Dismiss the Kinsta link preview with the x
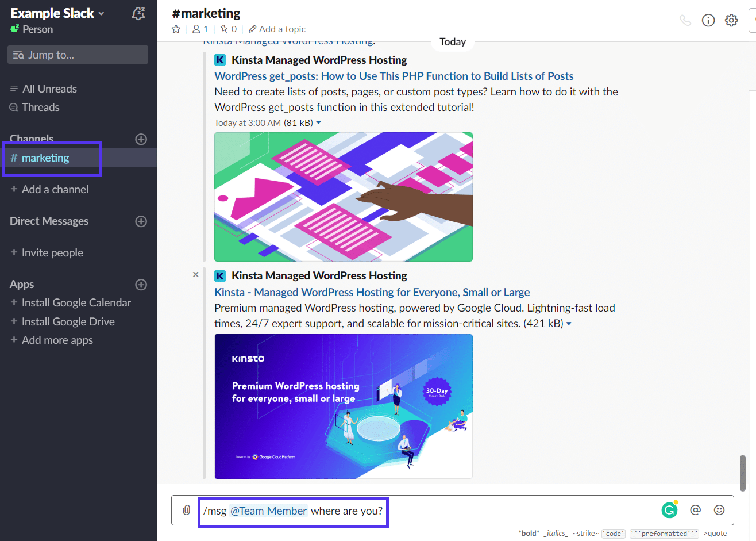Image resolution: width=756 pixels, height=541 pixels. point(195,274)
